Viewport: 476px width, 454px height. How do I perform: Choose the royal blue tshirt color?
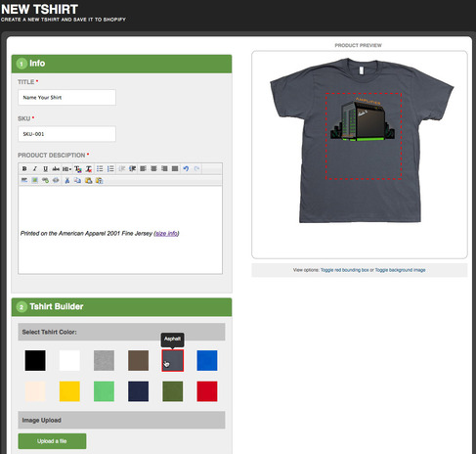coord(207,360)
